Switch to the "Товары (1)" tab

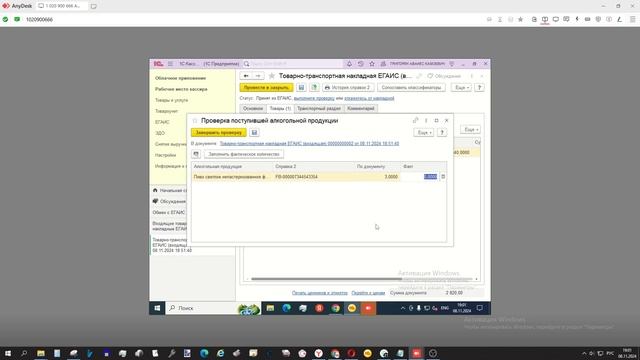tap(280, 109)
